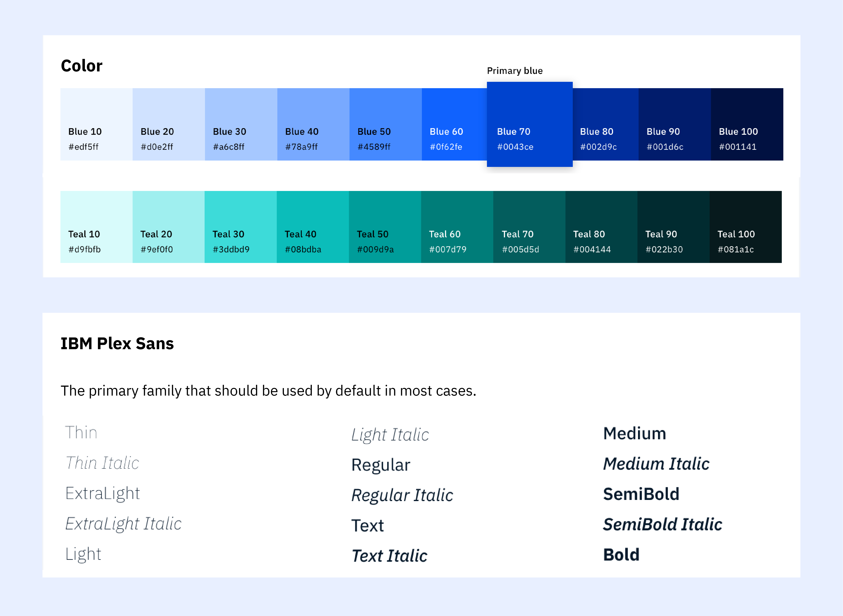The height and width of the screenshot is (616, 843).
Task: Pick the Teal 100 swatch
Action: 746,227
